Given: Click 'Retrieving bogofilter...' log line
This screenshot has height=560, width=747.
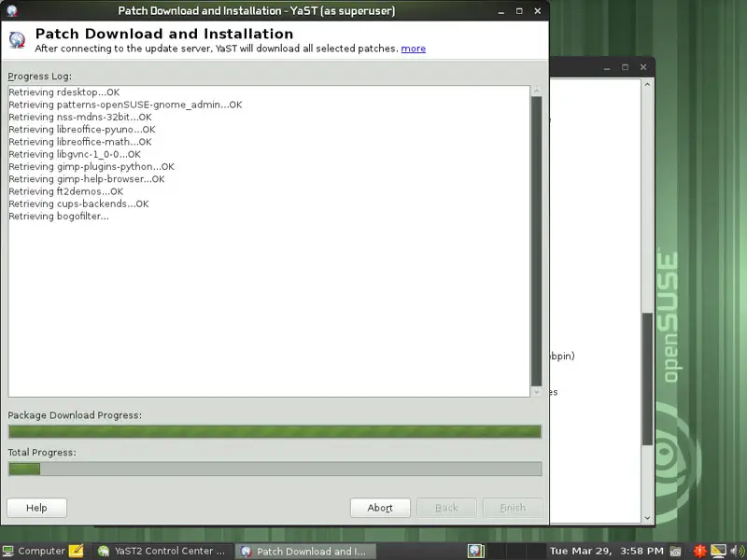Looking at the screenshot, I should coord(59,217).
